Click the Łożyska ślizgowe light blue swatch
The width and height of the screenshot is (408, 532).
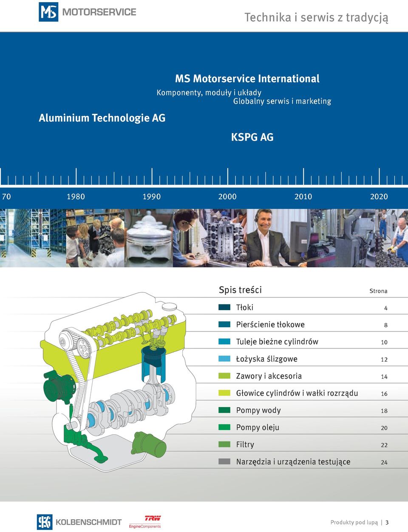(x=224, y=359)
